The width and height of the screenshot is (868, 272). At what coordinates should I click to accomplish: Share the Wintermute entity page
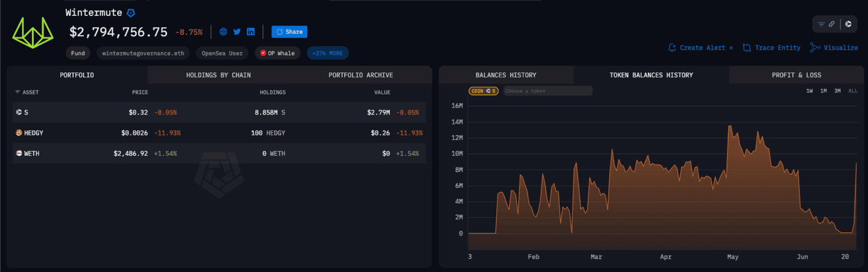pyautogui.click(x=290, y=32)
